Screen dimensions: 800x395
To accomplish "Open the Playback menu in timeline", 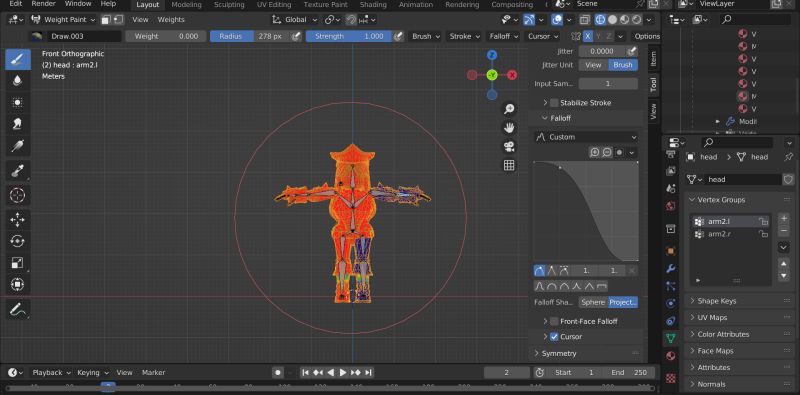I will [x=52, y=373].
